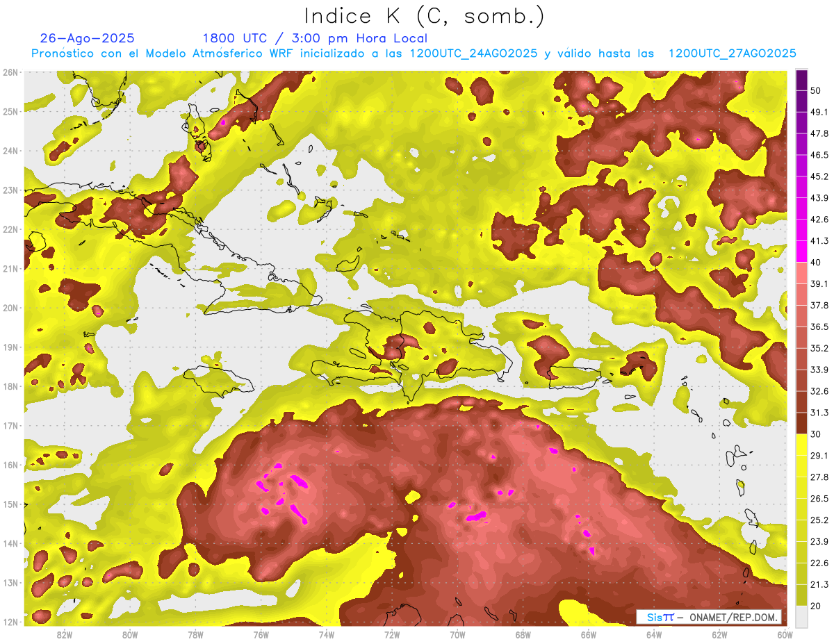Click the '68W' longitude label
The height and width of the screenshot is (644, 834).
click(x=523, y=634)
